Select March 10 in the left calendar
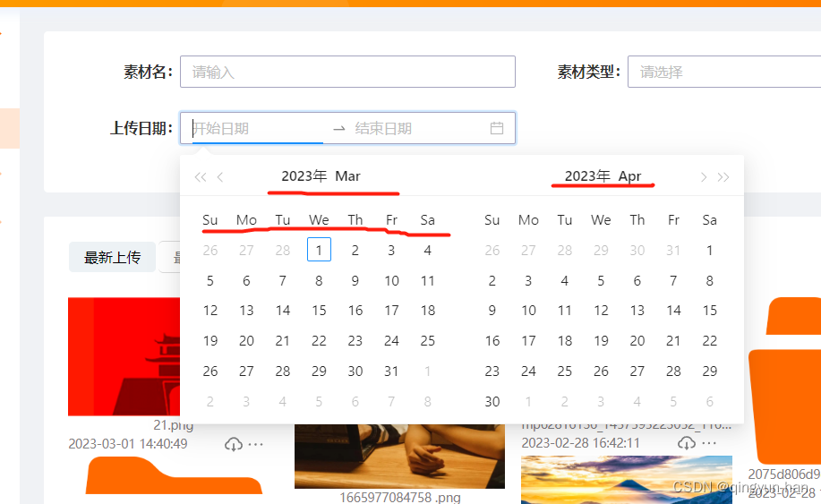Viewport: 821px width, 504px height. (x=391, y=280)
